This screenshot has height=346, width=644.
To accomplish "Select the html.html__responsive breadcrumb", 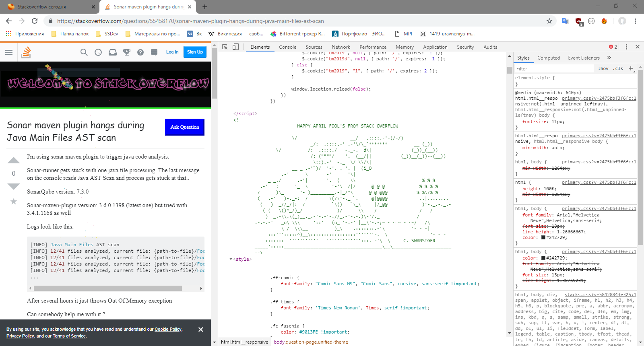I will 244,342.
